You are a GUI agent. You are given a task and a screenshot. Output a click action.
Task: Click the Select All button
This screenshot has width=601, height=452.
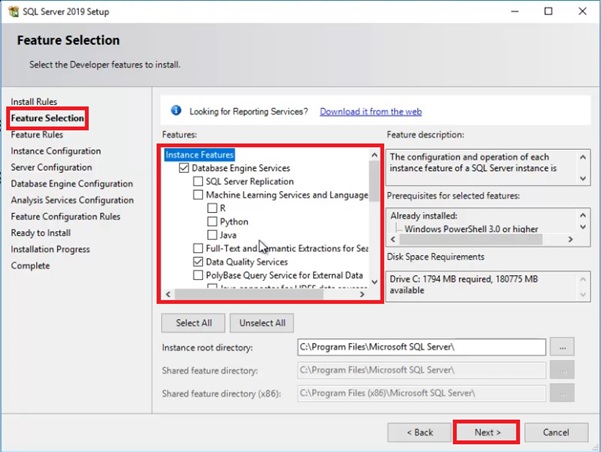click(x=194, y=323)
